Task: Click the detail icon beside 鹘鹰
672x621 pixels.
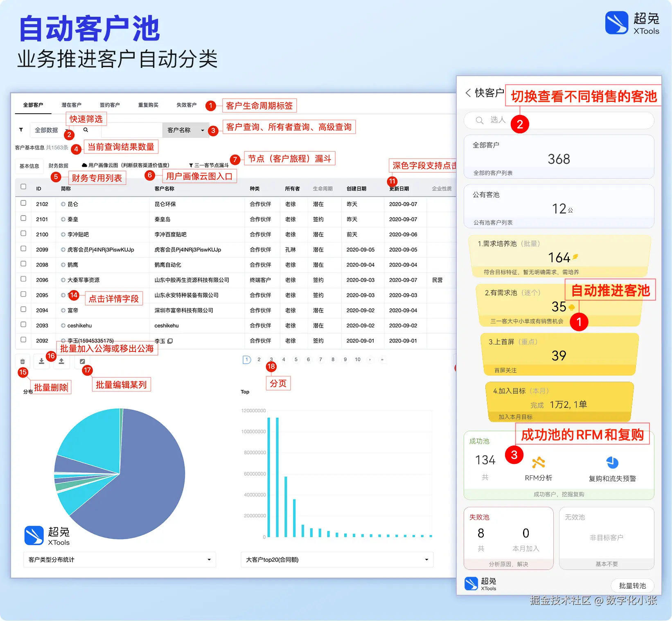Action: 63,265
